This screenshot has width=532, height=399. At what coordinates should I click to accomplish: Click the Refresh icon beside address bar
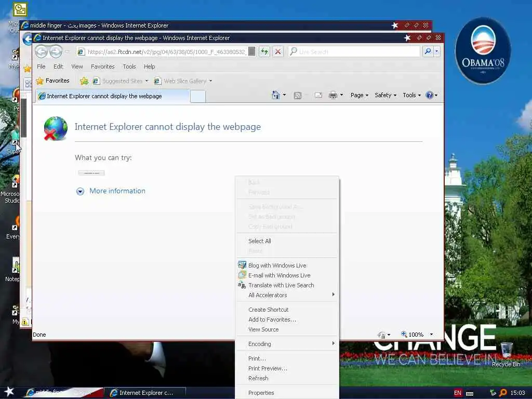(264, 51)
